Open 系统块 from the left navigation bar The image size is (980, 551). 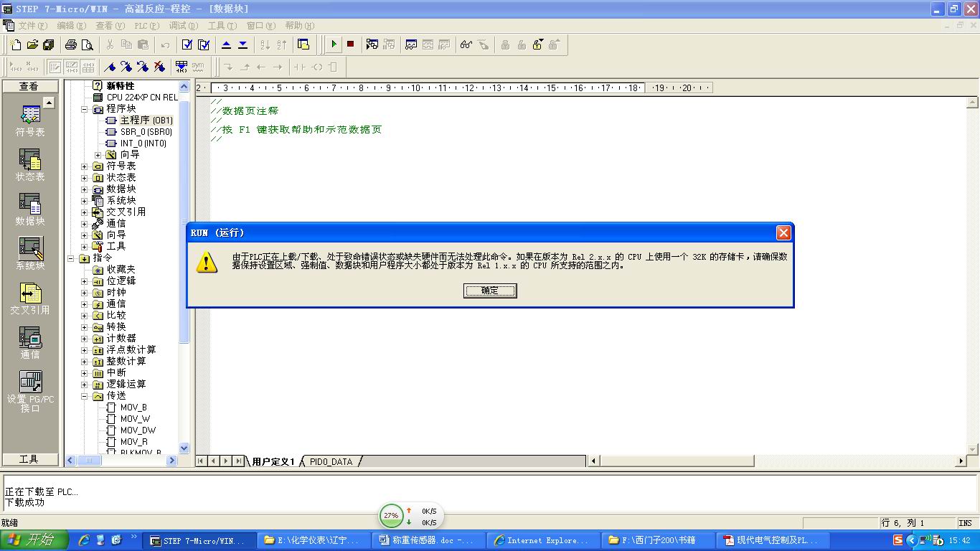[x=30, y=254]
